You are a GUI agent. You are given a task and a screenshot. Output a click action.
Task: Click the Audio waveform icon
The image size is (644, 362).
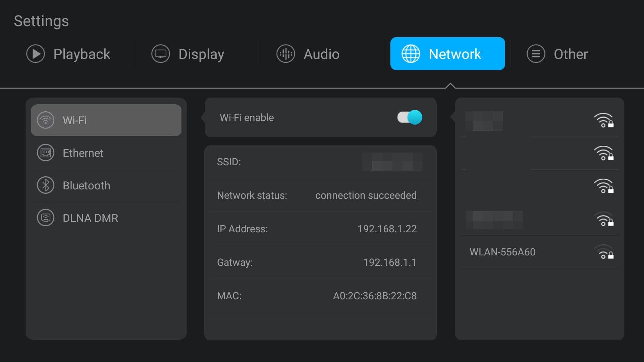click(285, 54)
